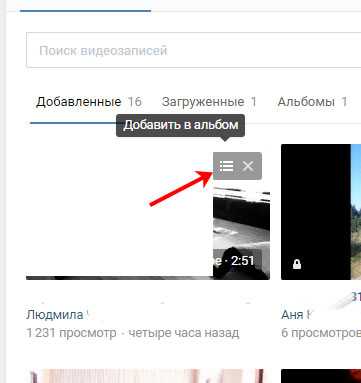The height and width of the screenshot is (383, 361).
Task: Click the 6 просмотров view count
Action: click(321, 333)
